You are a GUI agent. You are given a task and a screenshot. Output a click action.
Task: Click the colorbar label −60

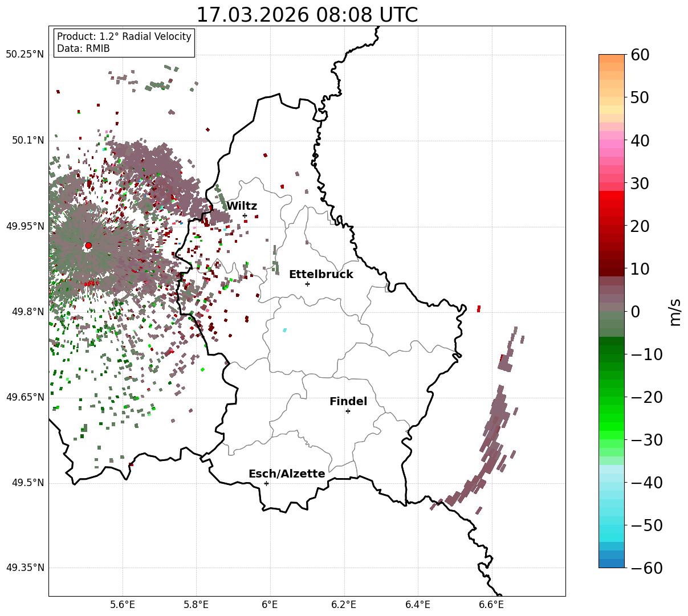[646, 568]
